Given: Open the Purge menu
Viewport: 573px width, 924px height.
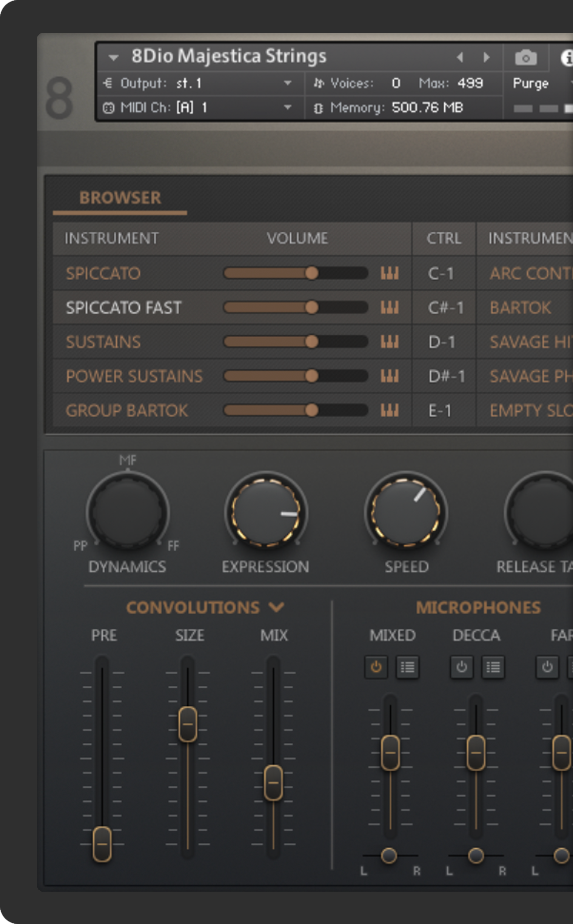Looking at the screenshot, I should pos(531,83).
